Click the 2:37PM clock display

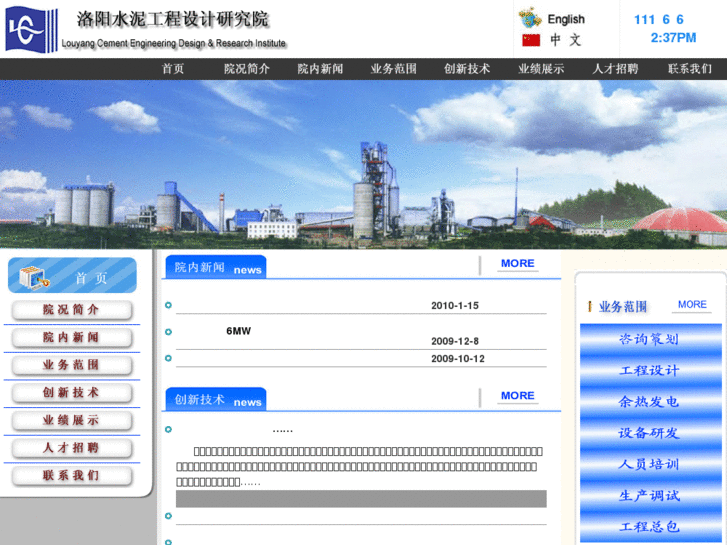pyautogui.click(x=673, y=38)
